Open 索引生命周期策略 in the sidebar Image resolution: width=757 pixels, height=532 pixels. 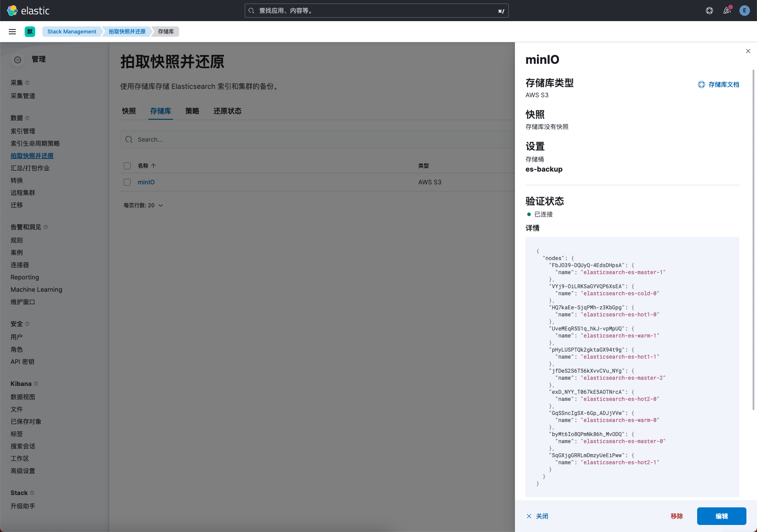35,143
